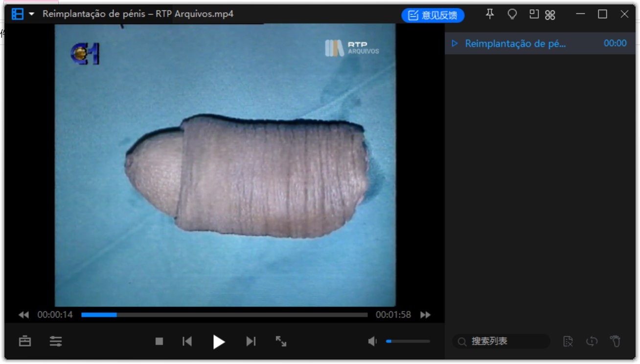Adjust the volume slider

tap(408, 341)
